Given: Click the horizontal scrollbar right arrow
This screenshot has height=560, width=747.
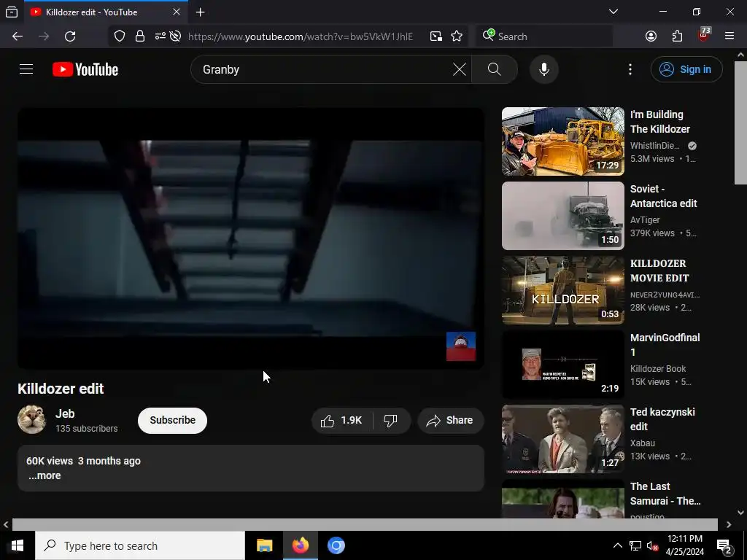Looking at the screenshot, I should 729,524.
